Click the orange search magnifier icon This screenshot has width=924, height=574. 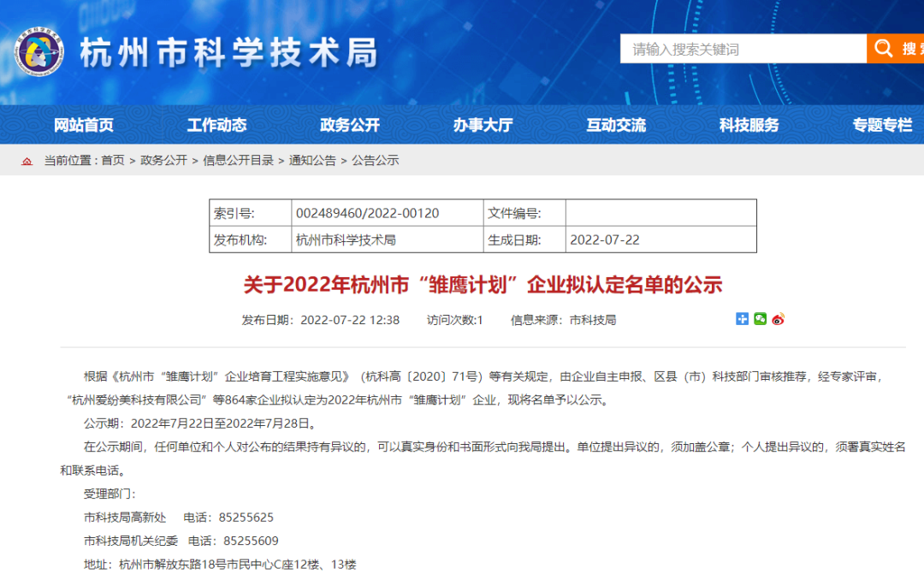[x=883, y=48]
